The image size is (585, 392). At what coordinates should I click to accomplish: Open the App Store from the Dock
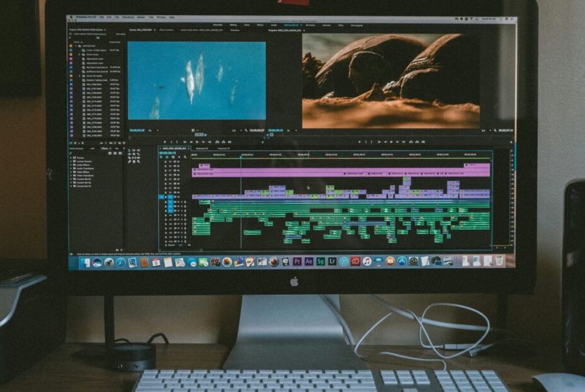pyautogui.click(x=401, y=261)
